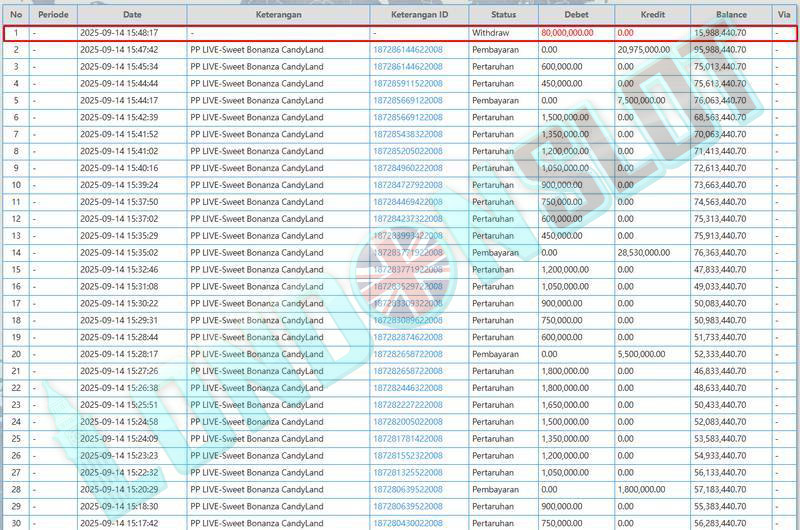Image resolution: width=800 pixels, height=530 pixels.
Task: Click the Periode column header
Action: point(52,16)
